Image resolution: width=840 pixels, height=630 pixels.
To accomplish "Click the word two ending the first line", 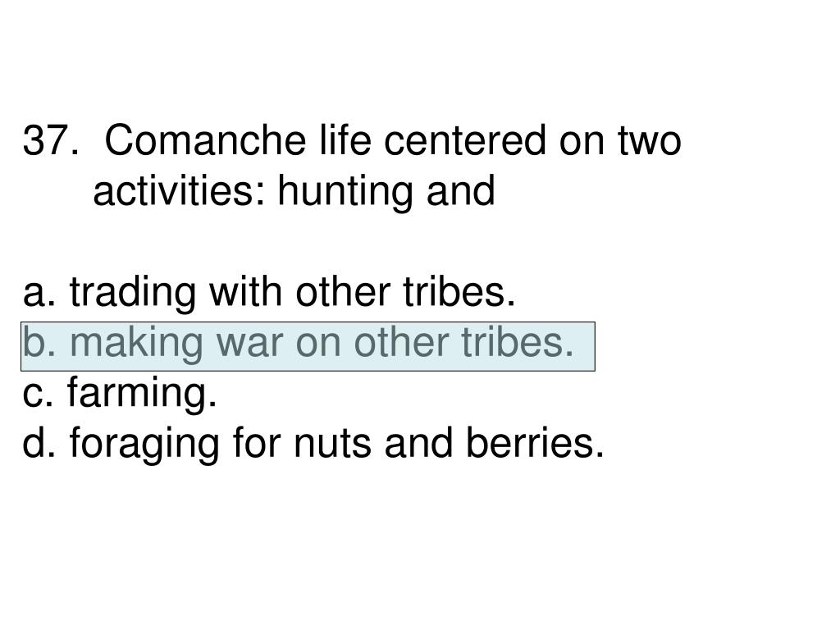I will [650, 142].
